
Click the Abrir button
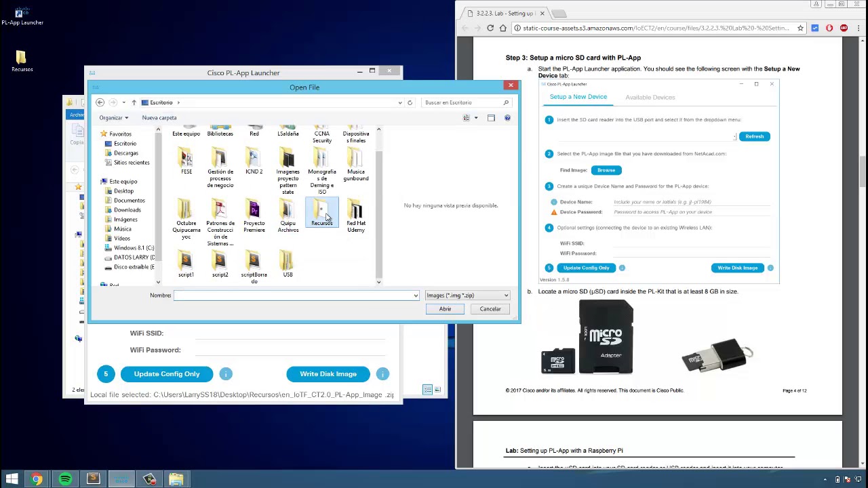(x=445, y=309)
